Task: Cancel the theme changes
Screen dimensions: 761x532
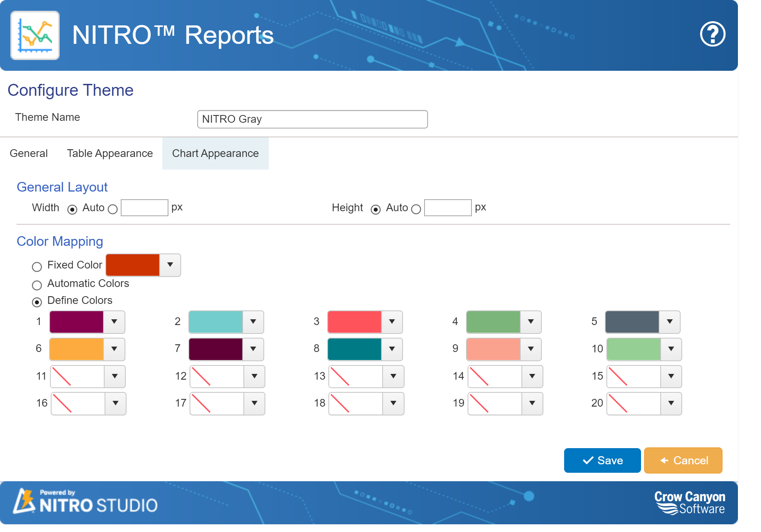Action: [x=683, y=460]
